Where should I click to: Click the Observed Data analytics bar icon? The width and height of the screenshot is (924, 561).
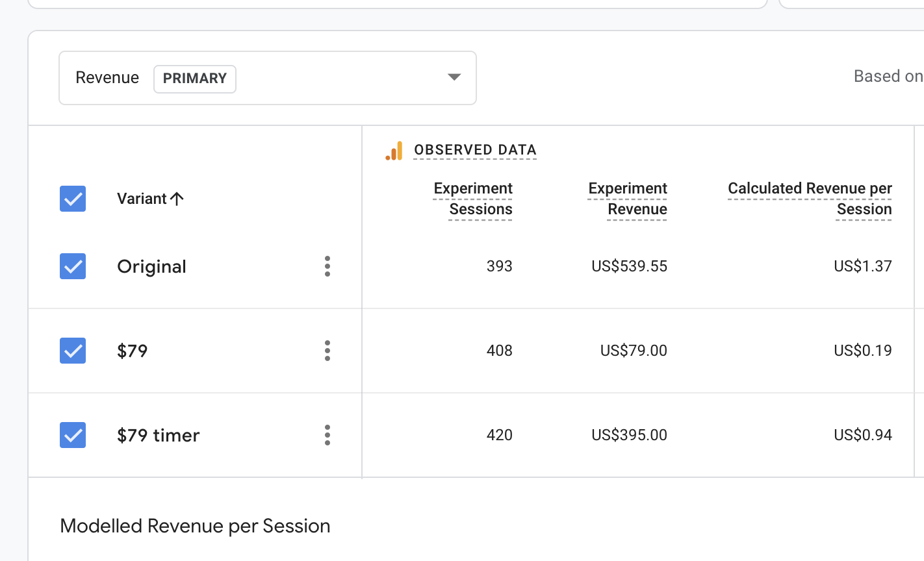[x=394, y=151]
